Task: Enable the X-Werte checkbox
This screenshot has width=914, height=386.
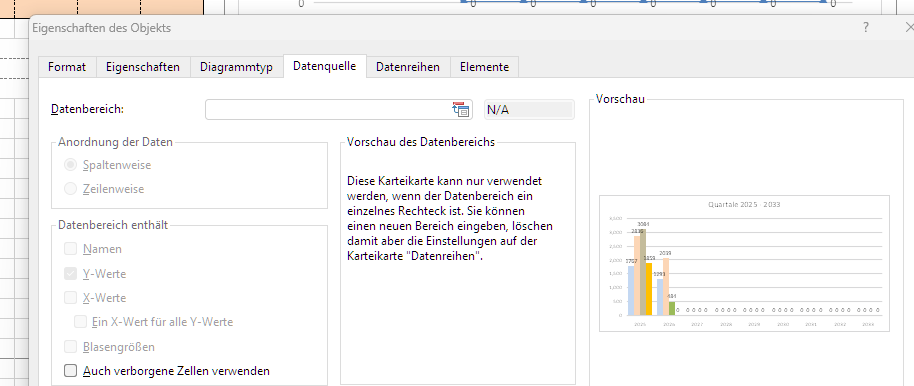Action: [71, 298]
